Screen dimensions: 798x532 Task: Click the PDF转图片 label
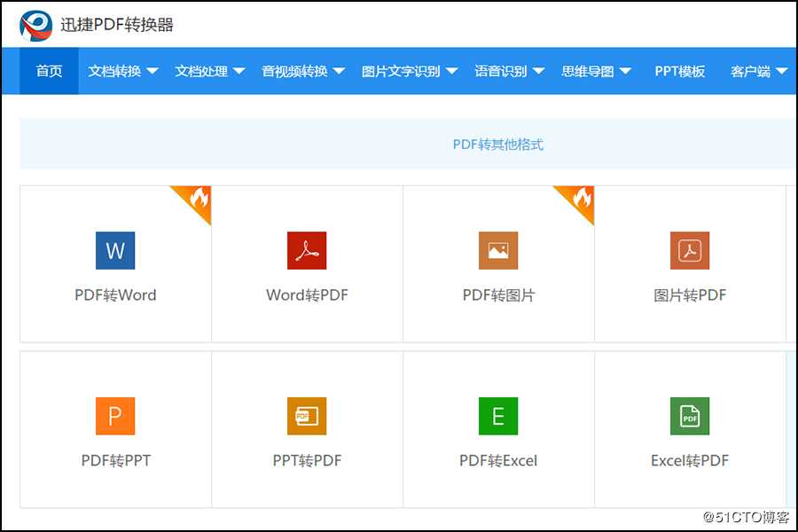tap(498, 295)
